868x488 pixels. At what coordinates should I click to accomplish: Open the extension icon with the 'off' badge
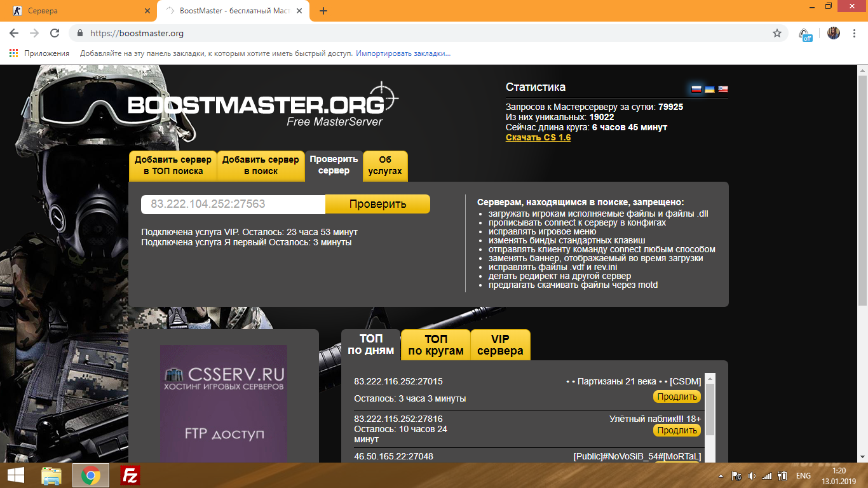click(805, 34)
